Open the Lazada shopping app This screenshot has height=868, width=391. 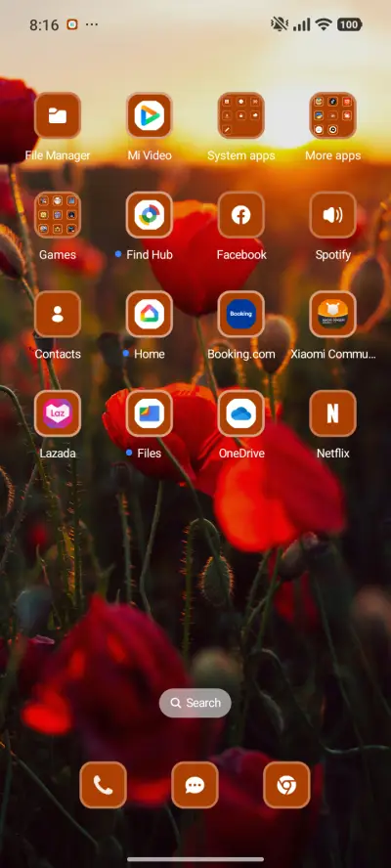[x=58, y=412]
